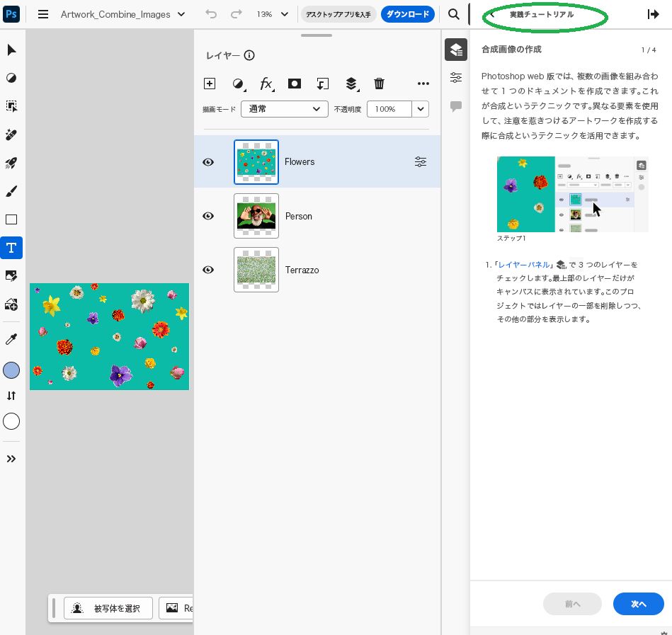Swap foreground and background colors
Image resolution: width=672 pixels, height=635 pixels.
pos(11,396)
